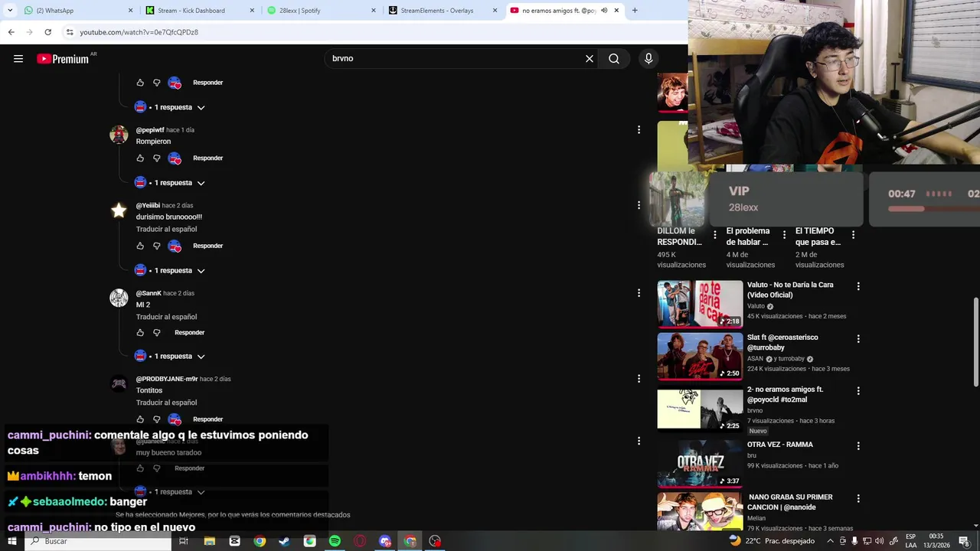Mute the YouTube tab audio icon
This screenshot has height=551, width=980.
pyautogui.click(x=604, y=11)
